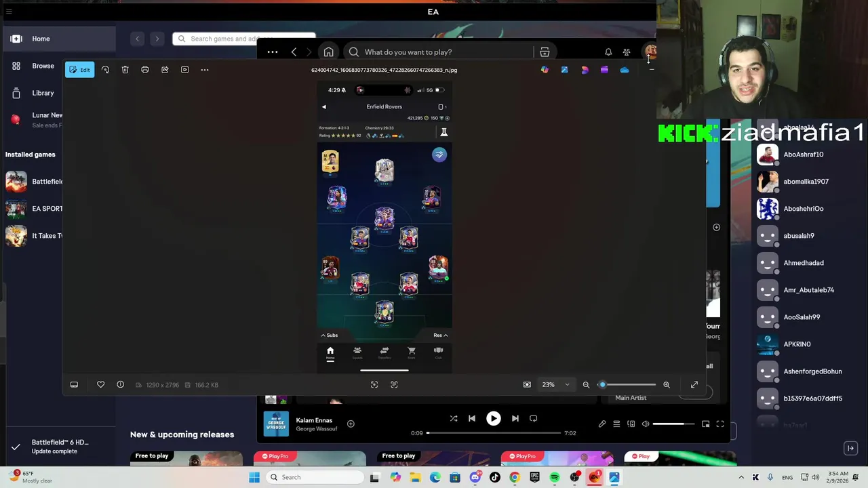Select Home in EA sidebar
This screenshot has height=488, width=868.
60,39
